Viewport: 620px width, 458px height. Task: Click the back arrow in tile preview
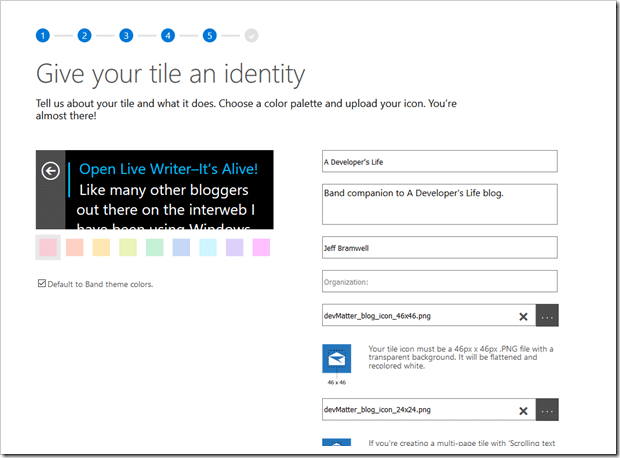click(x=50, y=171)
